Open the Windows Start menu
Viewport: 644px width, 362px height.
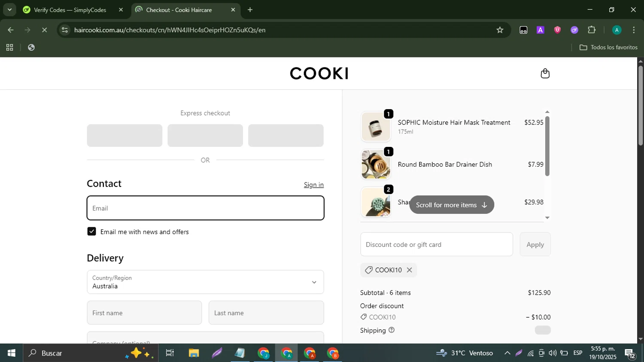[11, 353]
